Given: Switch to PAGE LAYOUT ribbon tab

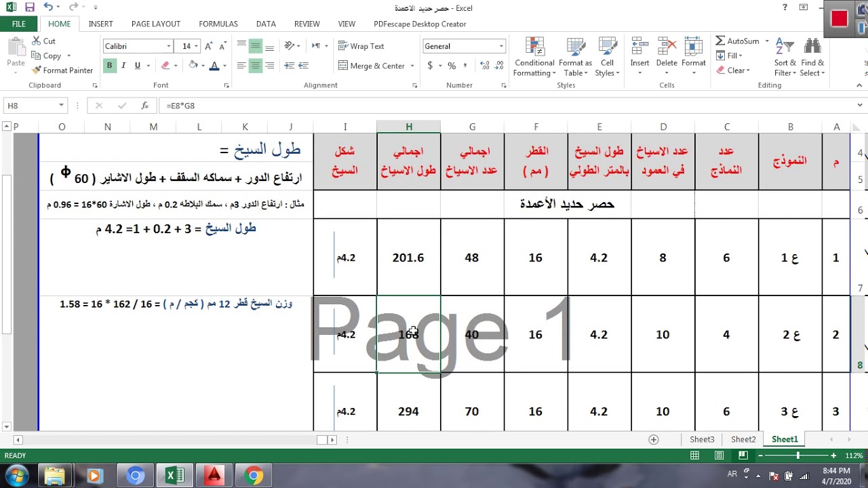Looking at the screenshot, I should [x=156, y=24].
